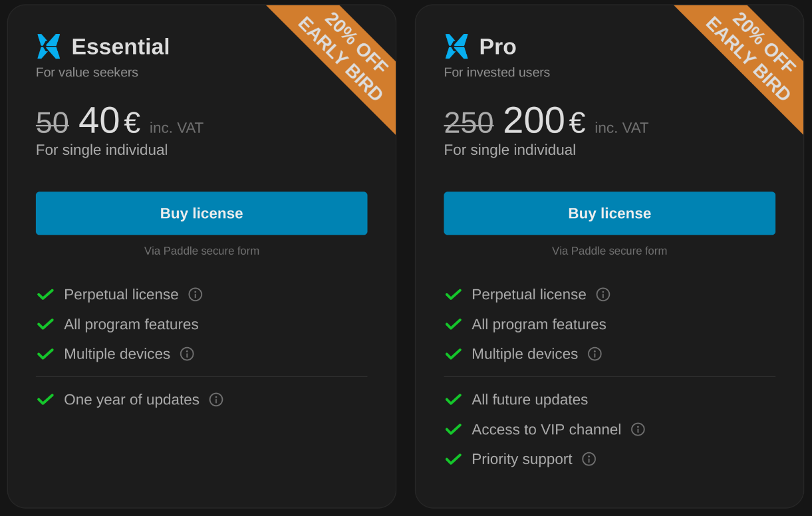Click info icon beside Essential Perpetual license
The width and height of the screenshot is (812, 516).
click(x=195, y=295)
